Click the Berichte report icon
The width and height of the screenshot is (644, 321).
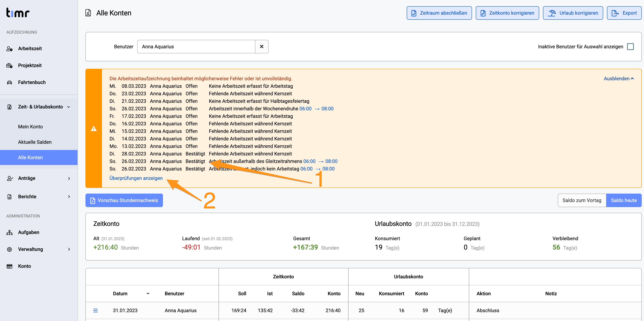click(x=9, y=197)
